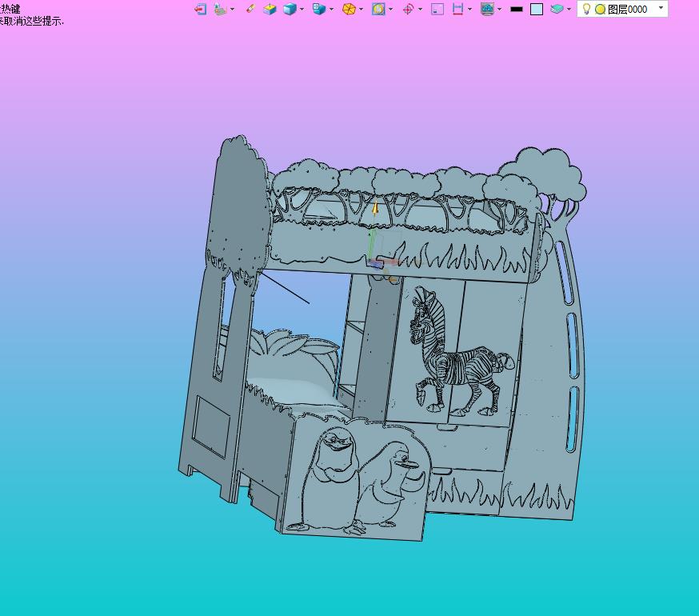Click the eraser icon in the toolbar

[x=250, y=9]
